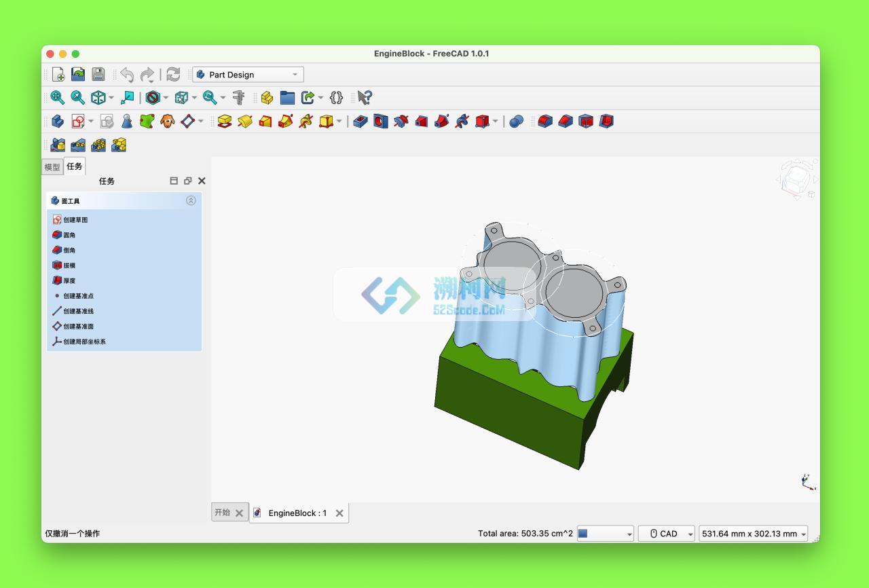
Task: Click the Undo arrow icon
Action: click(127, 75)
